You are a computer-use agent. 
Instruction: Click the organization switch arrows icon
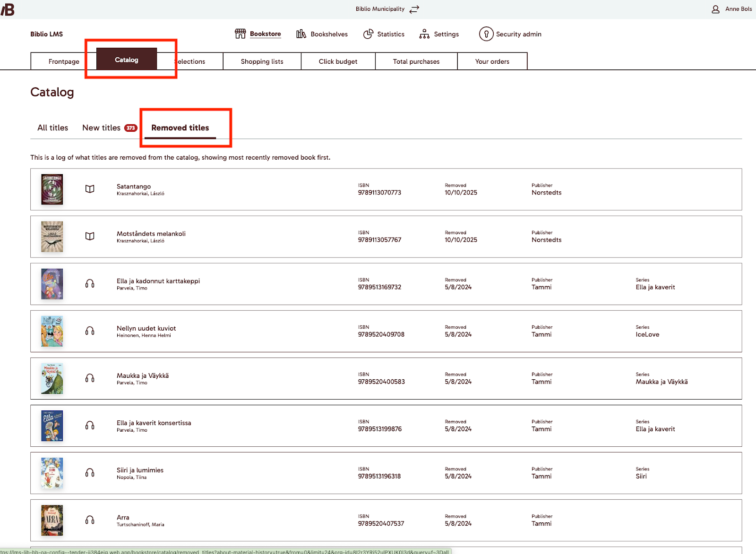click(x=414, y=9)
